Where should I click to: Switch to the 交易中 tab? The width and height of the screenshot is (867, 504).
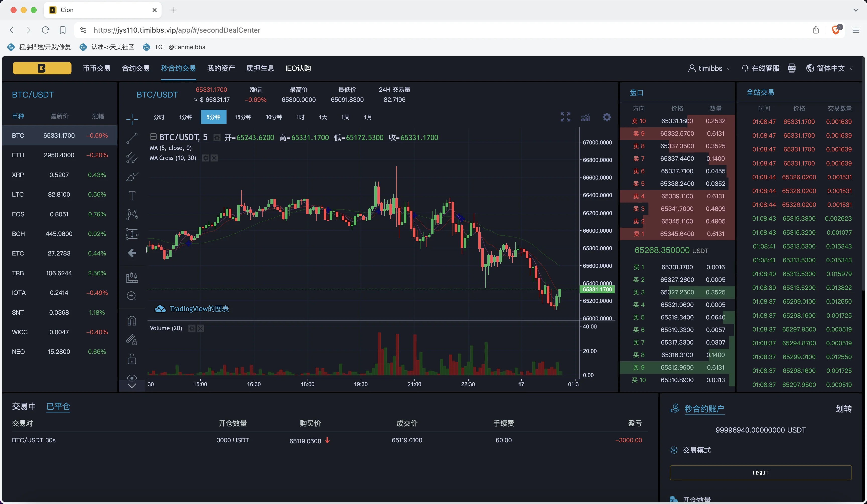coord(24,406)
